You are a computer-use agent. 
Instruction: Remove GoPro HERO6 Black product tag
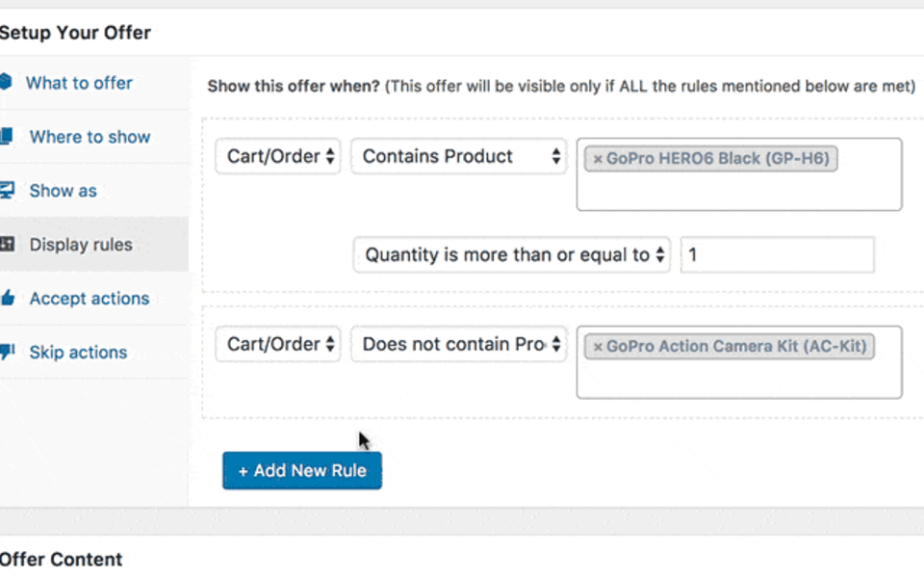598,159
